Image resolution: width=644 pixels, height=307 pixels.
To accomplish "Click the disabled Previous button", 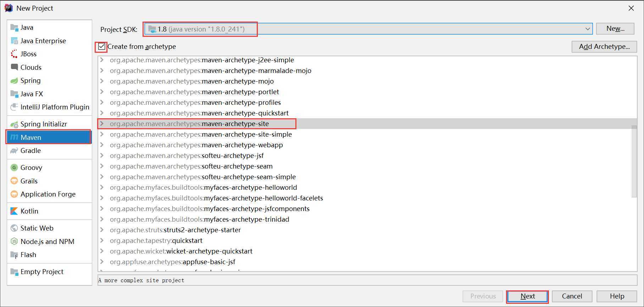I will coord(483,296).
